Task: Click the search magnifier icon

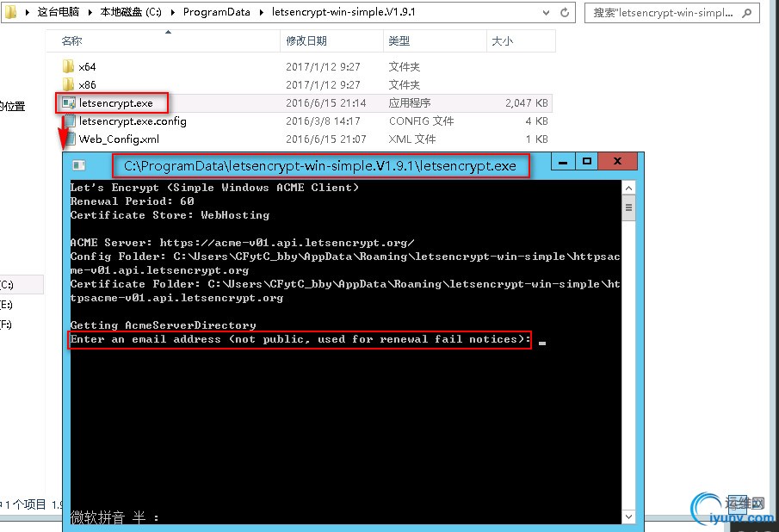Action: pos(746,13)
